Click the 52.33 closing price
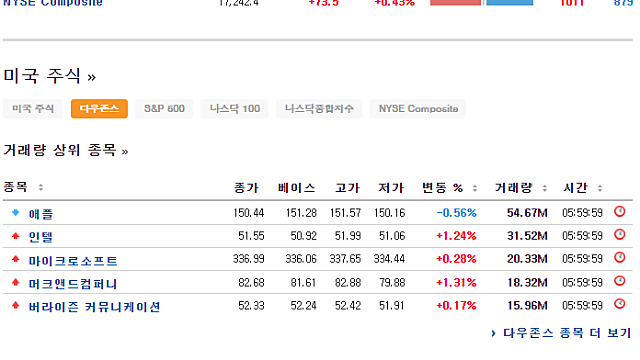This screenshot has height=360, width=640. 251,305
